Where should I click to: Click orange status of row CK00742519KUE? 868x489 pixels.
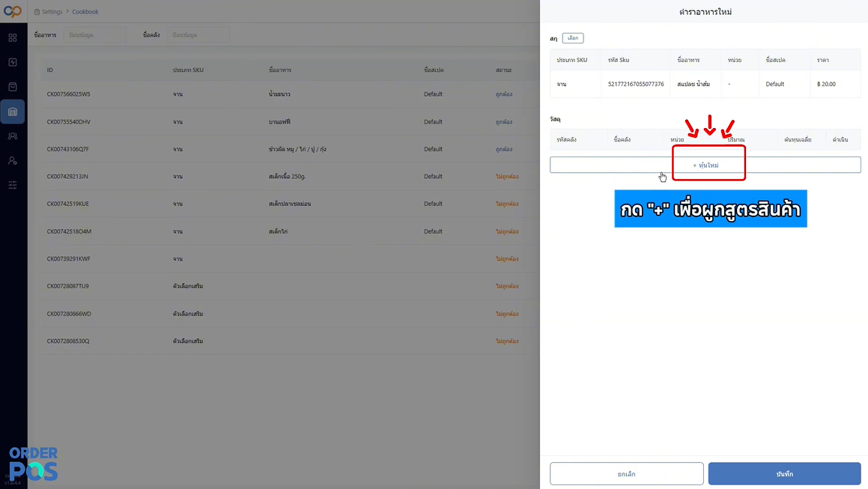pyautogui.click(x=507, y=204)
